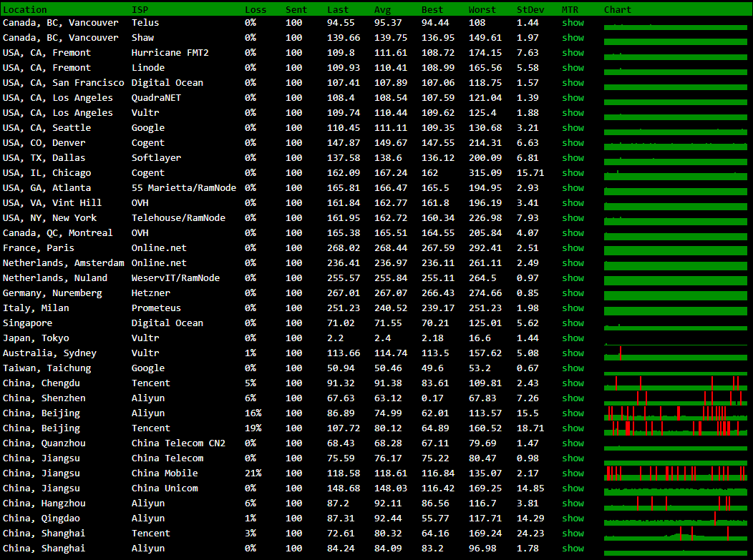Viewport: 753px width, 560px height.
Task: Click the Avg column header
Action: [383, 10]
